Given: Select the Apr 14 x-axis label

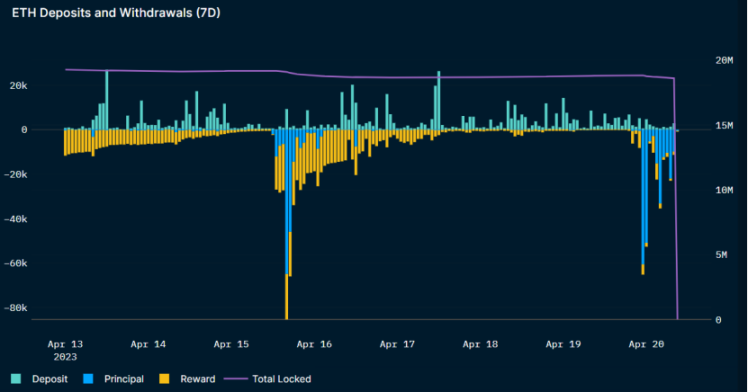Looking at the screenshot, I should pos(148,344).
